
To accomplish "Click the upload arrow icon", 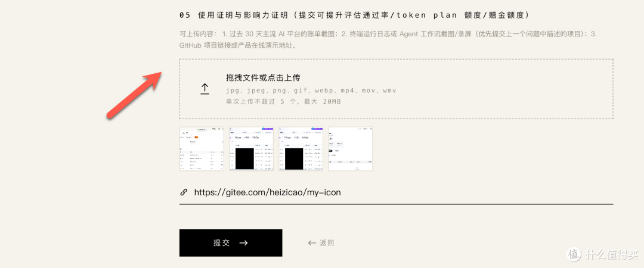I will click(205, 89).
